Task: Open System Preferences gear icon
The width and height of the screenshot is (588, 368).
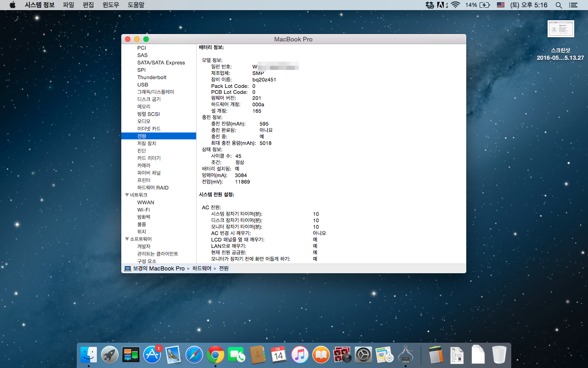Action: coord(363,355)
